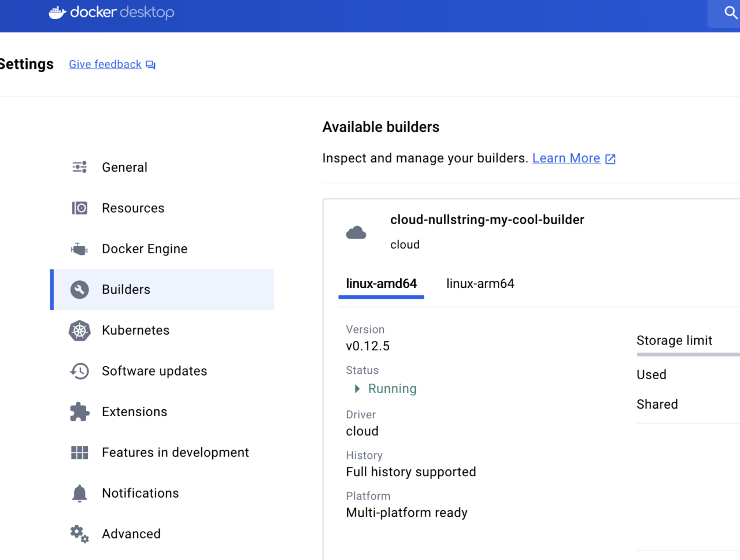Select the Resources settings icon

tap(79, 207)
